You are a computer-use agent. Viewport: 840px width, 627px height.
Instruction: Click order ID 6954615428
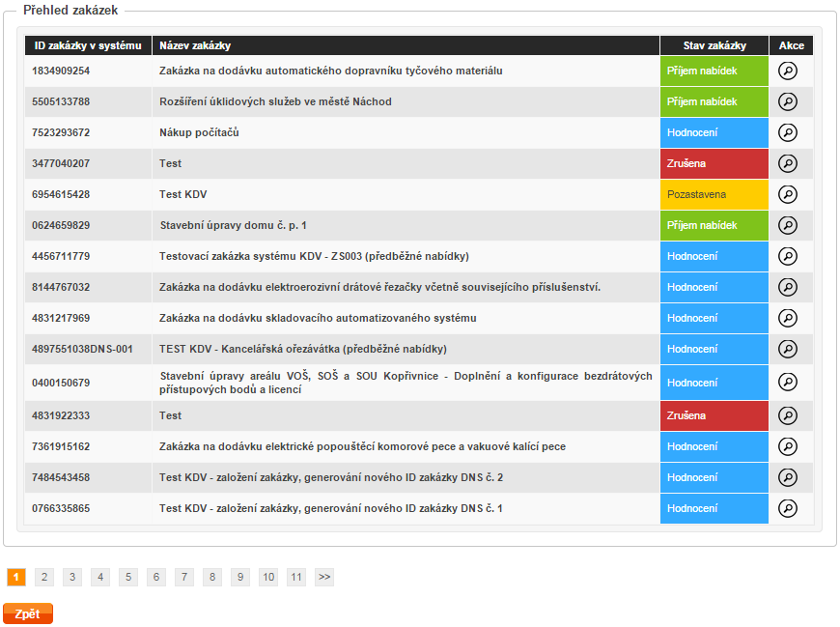coord(61,194)
